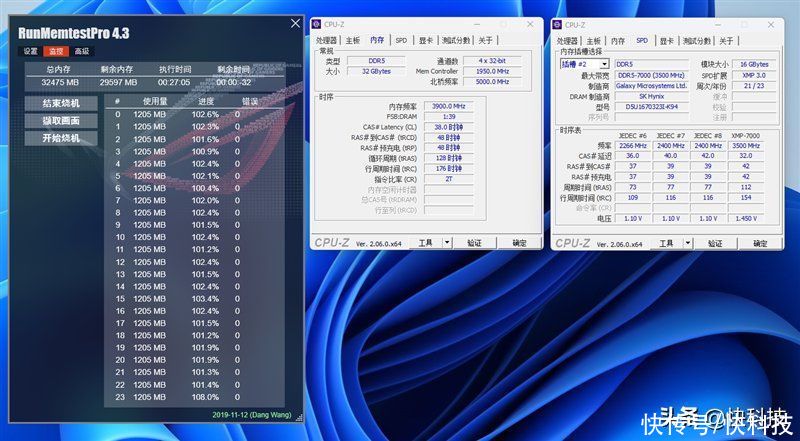Open 关于 tab in CPU-Z SPD window
The image size is (800, 441).
(727, 41)
